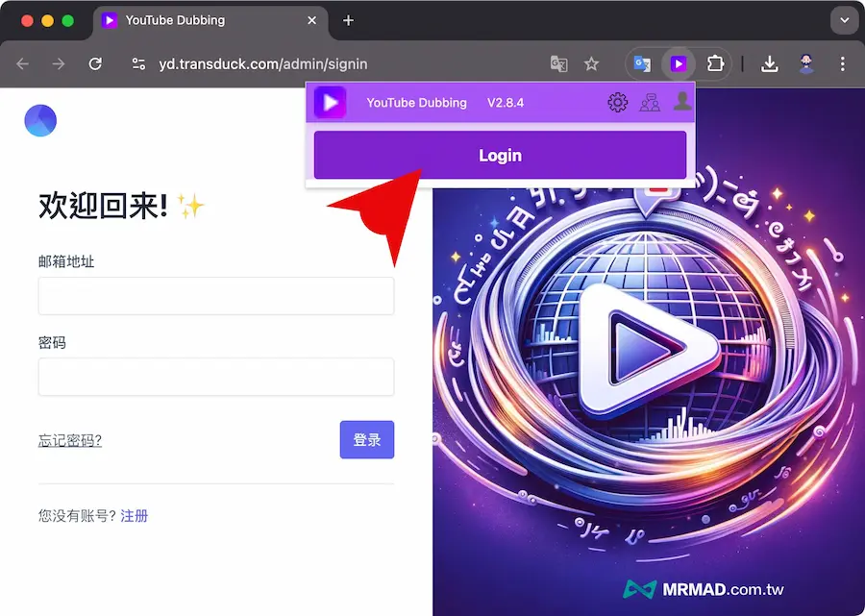This screenshot has height=616, width=865.
Task: View site information in address bar
Action: [x=139, y=64]
